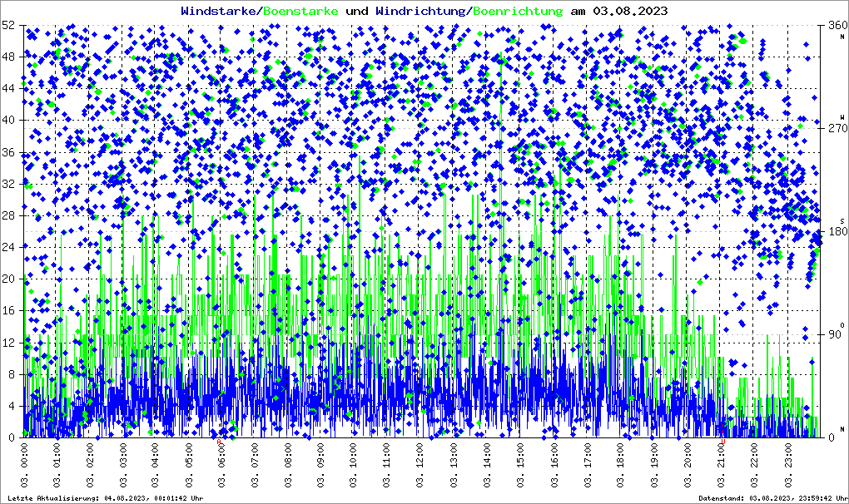The width and height of the screenshot is (849, 504).
Task: Select the "44" wind-speed axis label
Action: coord(7,88)
